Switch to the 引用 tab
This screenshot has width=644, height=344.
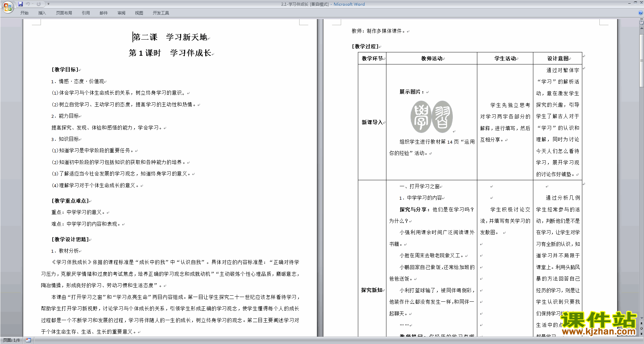(x=86, y=13)
